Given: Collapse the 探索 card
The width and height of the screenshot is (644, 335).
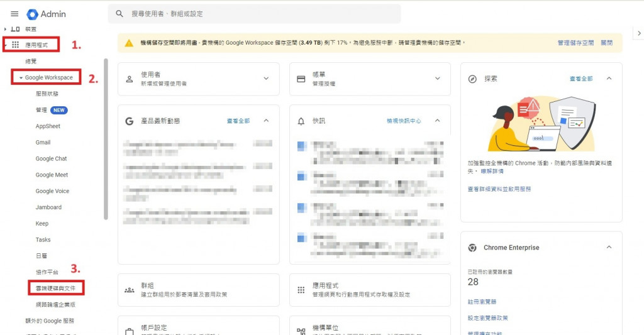Looking at the screenshot, I should 609,79.
